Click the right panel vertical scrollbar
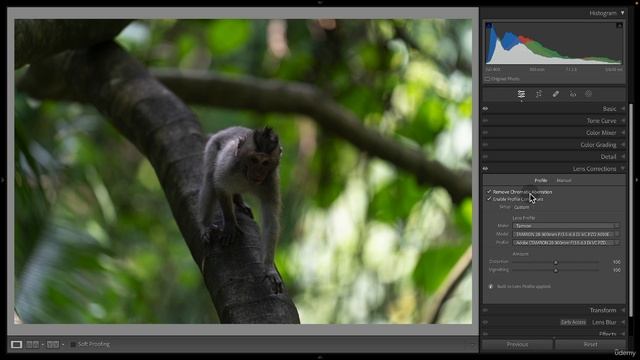Viewport: 640px width, 360px height. [x=631, y=210]
